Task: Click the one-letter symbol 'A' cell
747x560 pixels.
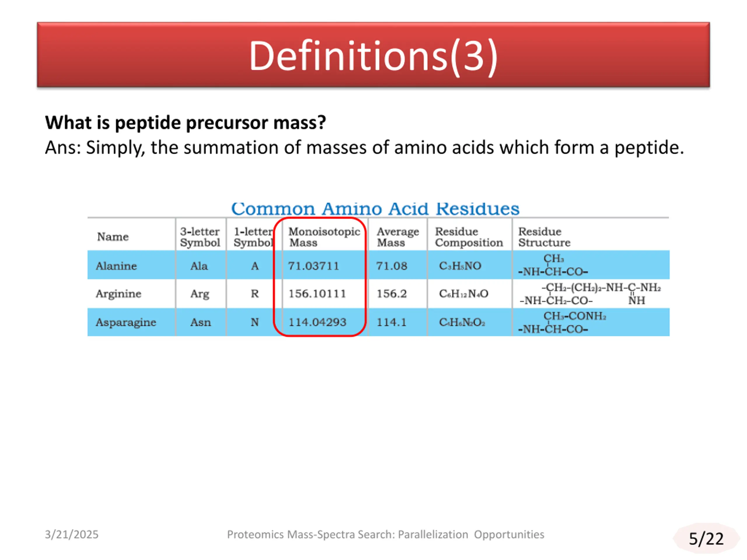Action: pyautogui.click(x=255, y=266)
